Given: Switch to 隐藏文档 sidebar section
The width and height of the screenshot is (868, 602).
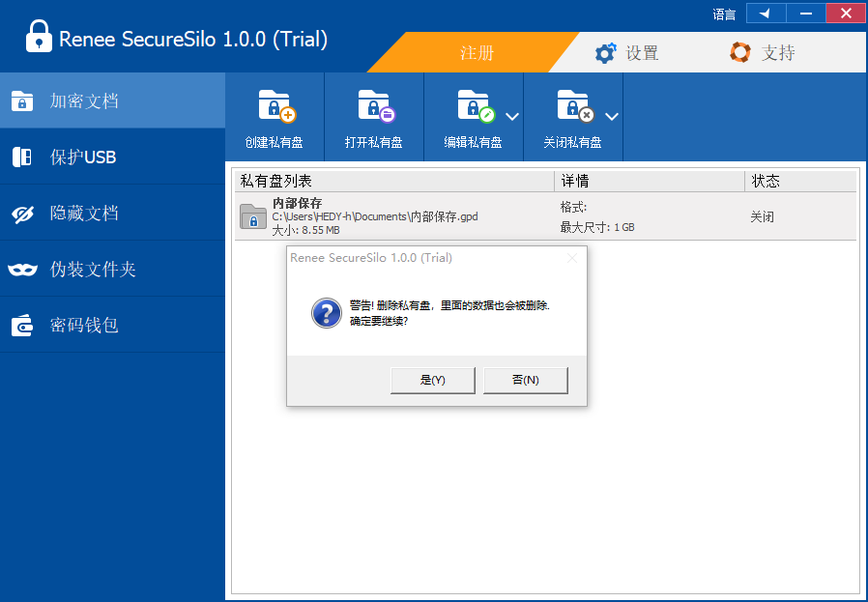Looking at the screenshot, I should click(112, 213).
